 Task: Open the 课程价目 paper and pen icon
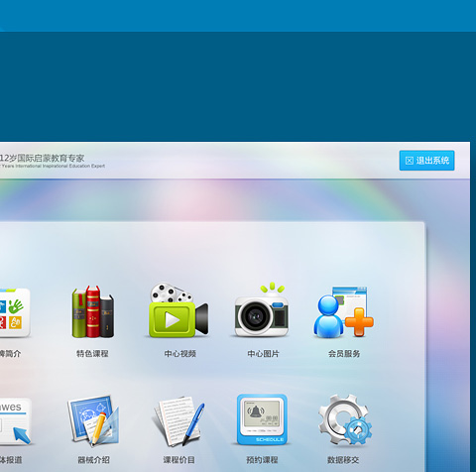[x=178, y=420]
